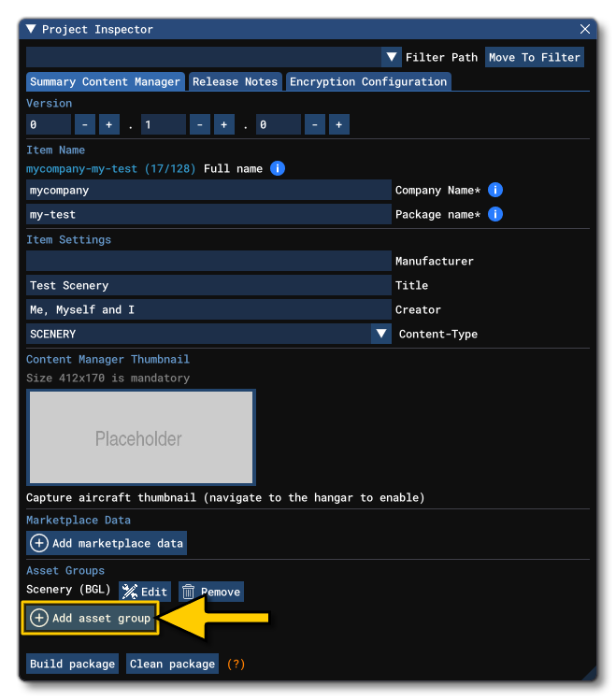Click Build package button
Screen dimensions: 616x700
tap(72, 664)
